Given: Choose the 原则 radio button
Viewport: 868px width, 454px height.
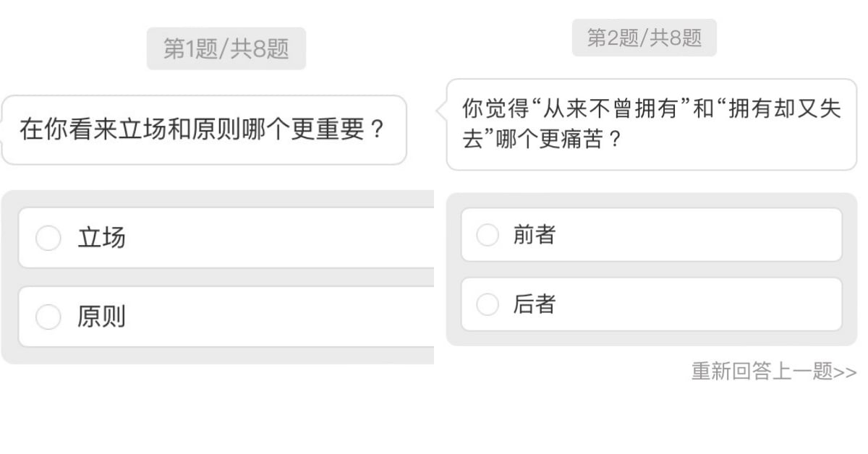Looking at the screenshot, I should [48, 317].
